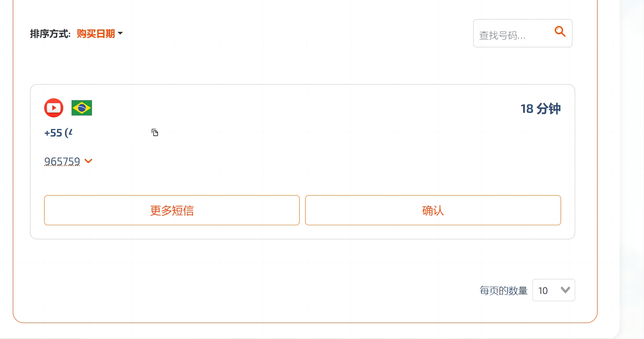Click the YouTube logo on the number card
644x339 pixels.
[x=53, y=108]
